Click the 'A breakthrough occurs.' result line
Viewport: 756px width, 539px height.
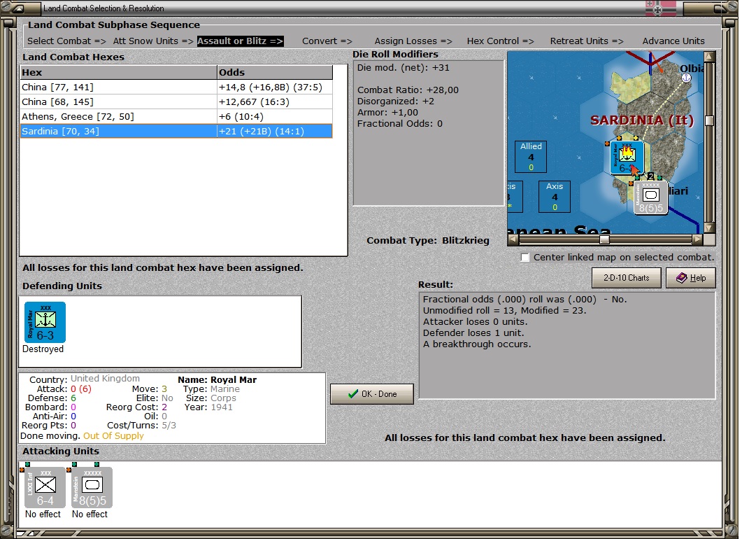pyautogui.click(x=477, y=344)
